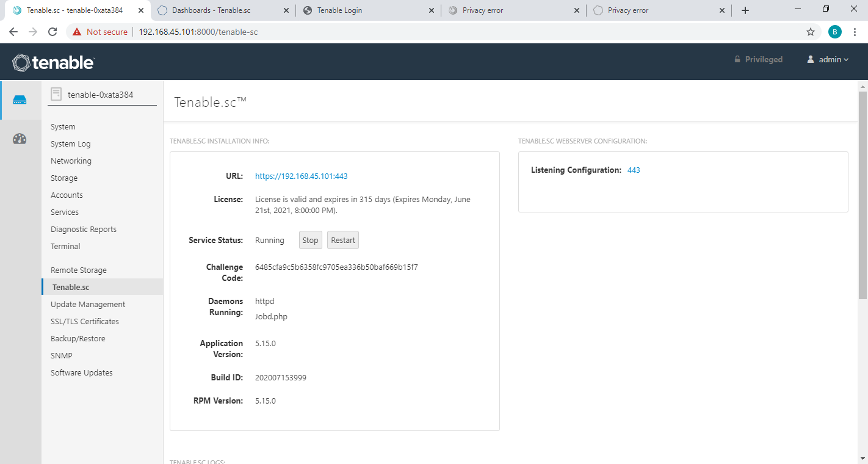Open SNMP in the sidebar
Screen dimensions: 868x464
(62, 356)
